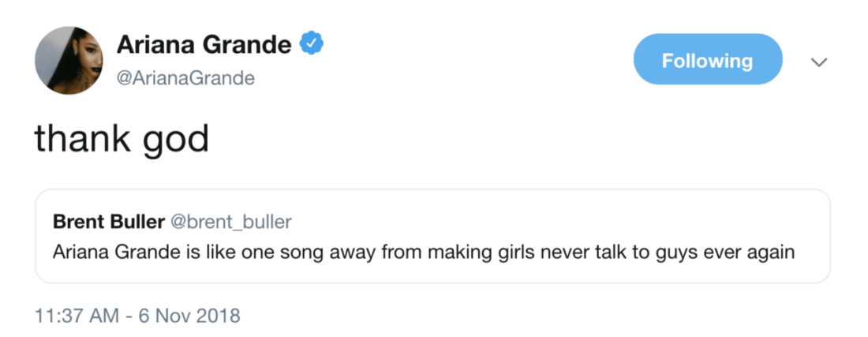Screen dimensions: 868x337
Task: Click the blue verified badge icon
Action: point(313,46)
